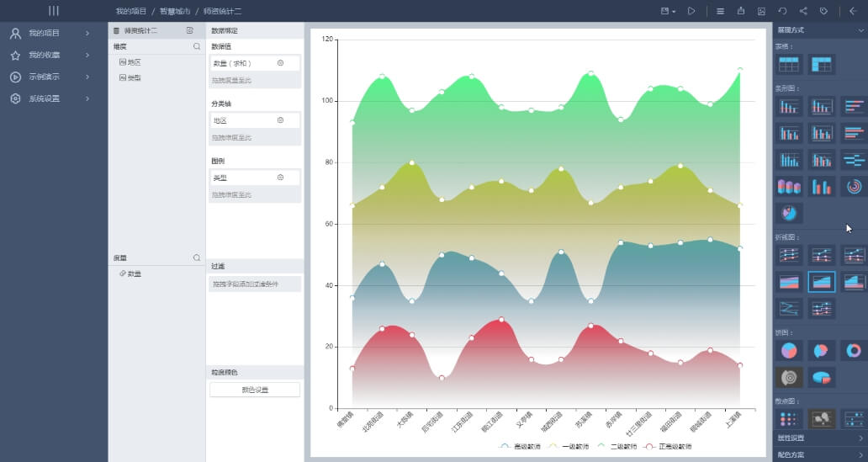Click the 颜色设置 button
This screenshot has height=462, width=868.
[254, 390]
